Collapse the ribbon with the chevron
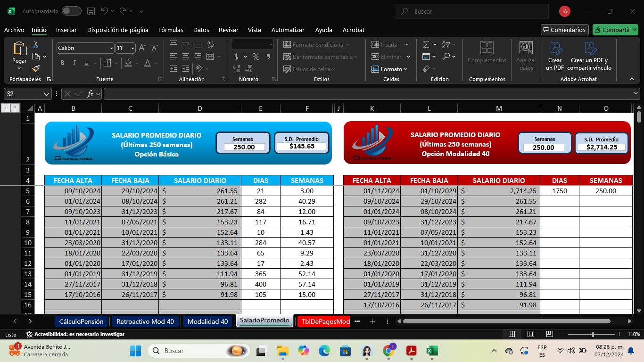Image resolution: width=644 pixels, height=362 pixels. click(632, 79)
